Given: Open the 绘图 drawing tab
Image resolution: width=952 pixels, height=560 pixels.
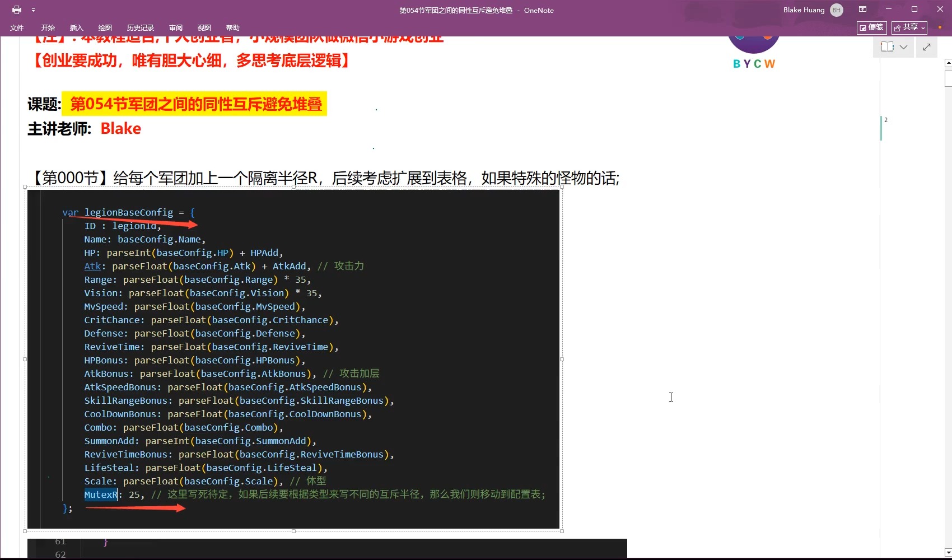Looking at the screenshot, I should tap(104, 27).
